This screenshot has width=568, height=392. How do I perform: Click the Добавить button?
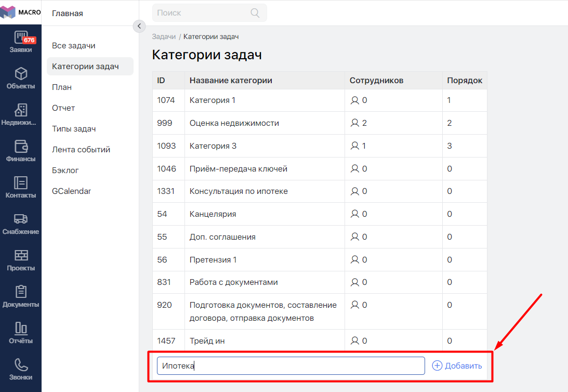[457, 366]
